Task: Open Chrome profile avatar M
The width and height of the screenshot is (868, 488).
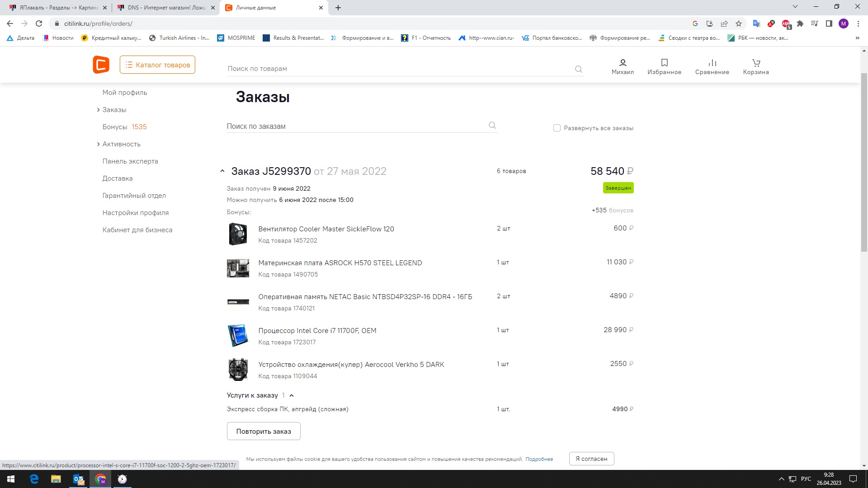Action: click(844, 23)
